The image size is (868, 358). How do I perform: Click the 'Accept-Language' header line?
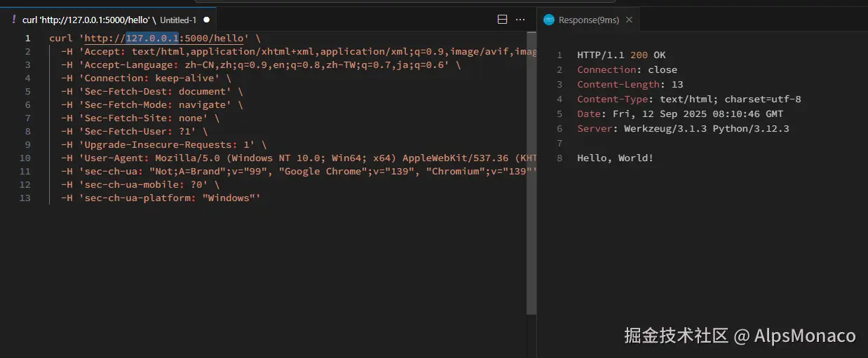[261, 64]
